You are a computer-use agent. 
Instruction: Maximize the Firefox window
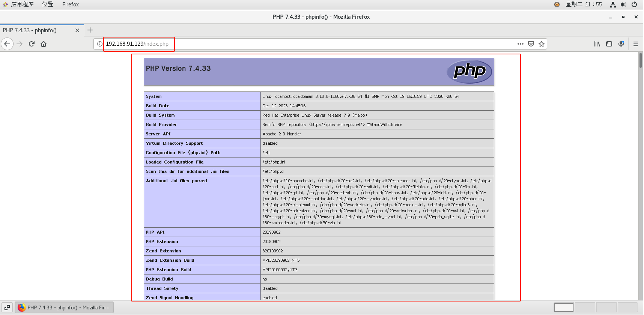(x=623, y=17)
